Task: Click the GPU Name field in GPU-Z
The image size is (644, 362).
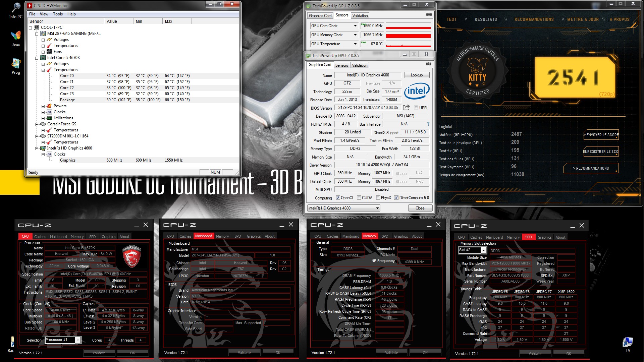Action: pos(368,75)
